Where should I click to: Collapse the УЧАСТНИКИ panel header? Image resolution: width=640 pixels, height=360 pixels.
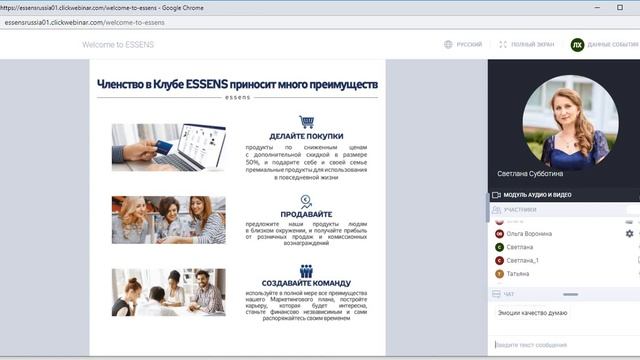(564, 210)
